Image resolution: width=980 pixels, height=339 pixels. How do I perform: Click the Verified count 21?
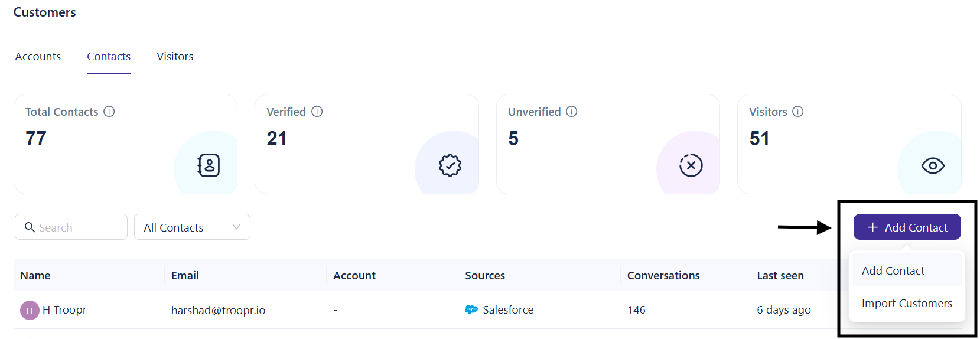(276, 139)
